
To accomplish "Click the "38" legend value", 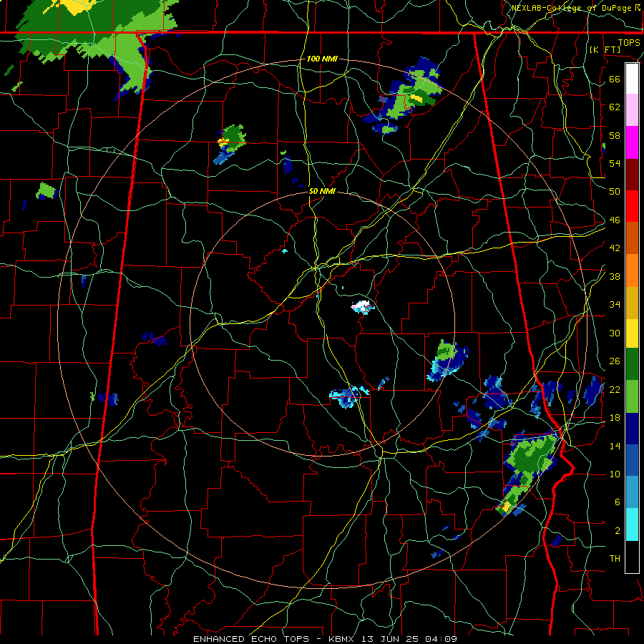I will pos(615,276).
